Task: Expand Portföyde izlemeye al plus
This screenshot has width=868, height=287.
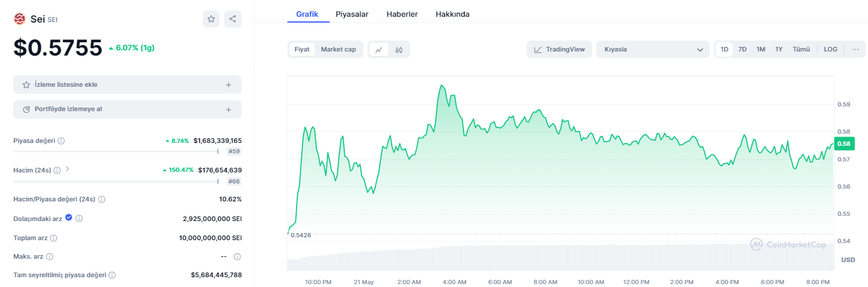Action: tap(228, 109)
